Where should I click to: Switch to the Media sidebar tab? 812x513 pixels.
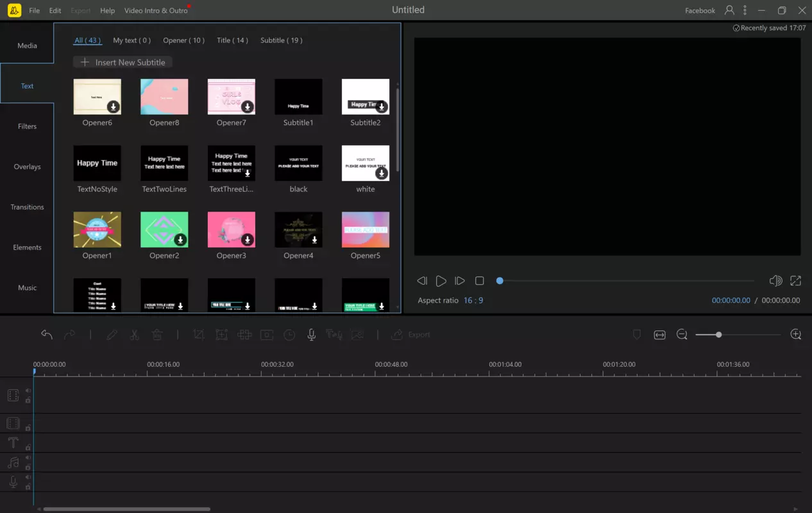(27, 46)
